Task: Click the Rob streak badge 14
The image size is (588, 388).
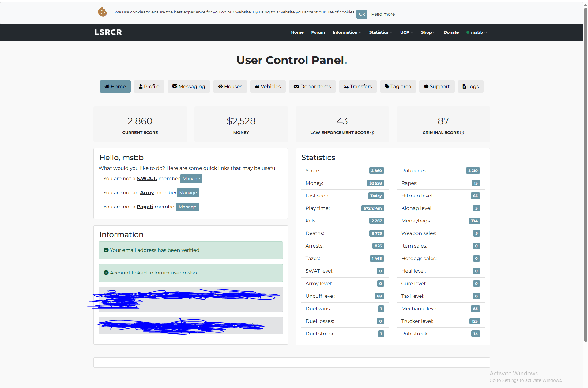Action: [476, 334]
